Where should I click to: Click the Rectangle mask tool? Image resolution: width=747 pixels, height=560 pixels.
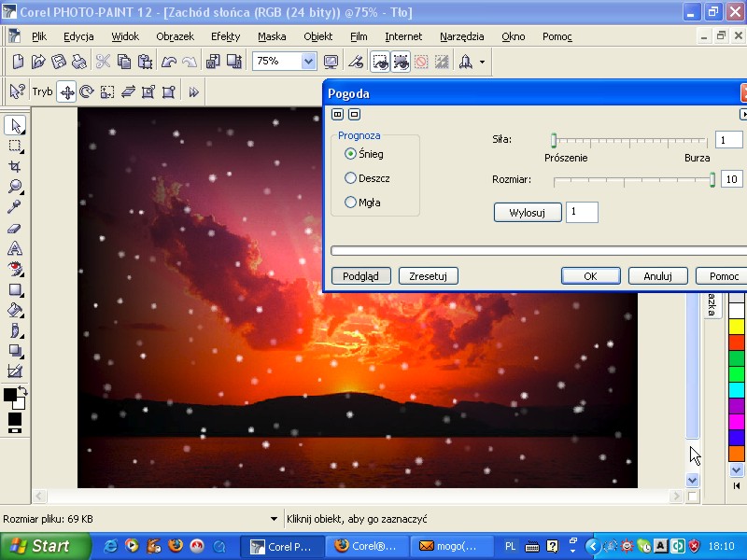(14, 145)
